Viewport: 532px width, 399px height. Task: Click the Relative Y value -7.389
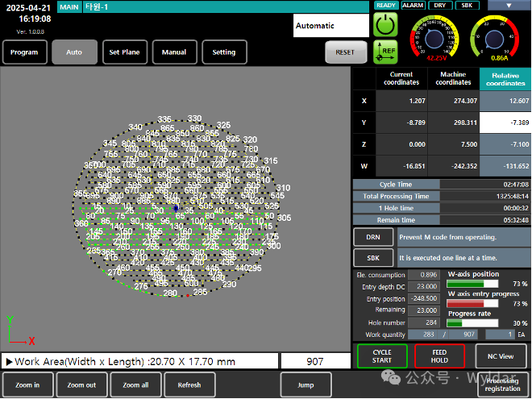coord(505,123)
